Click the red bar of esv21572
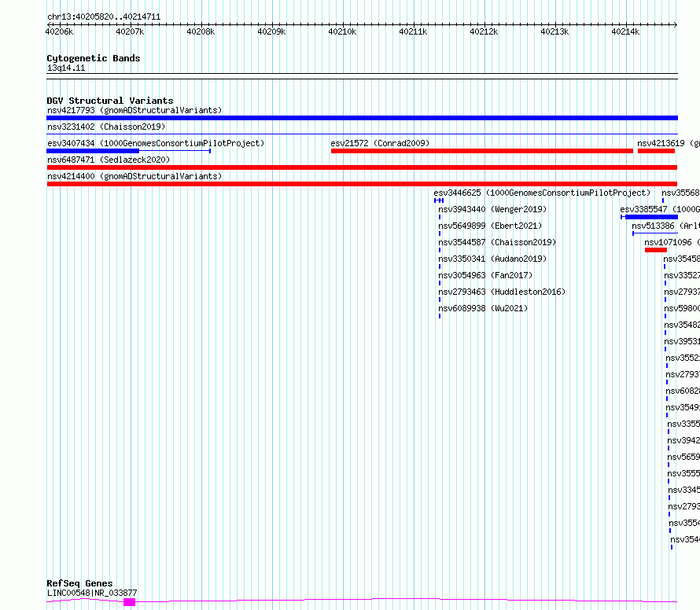Screen dimensions: 700x610 tap(482, 151)
